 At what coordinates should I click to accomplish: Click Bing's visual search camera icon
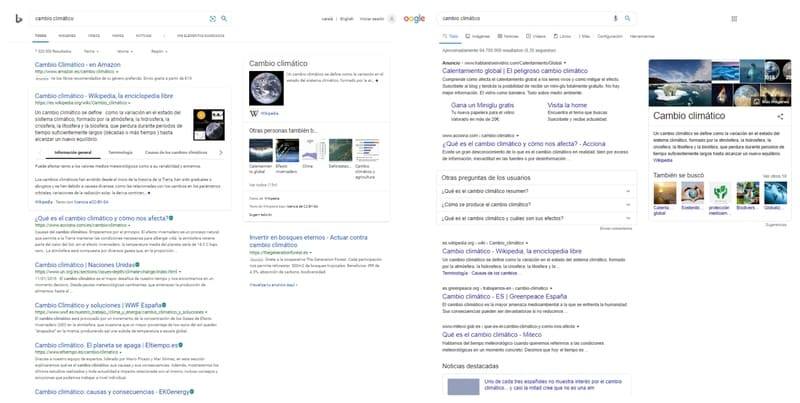pos(212,18)
